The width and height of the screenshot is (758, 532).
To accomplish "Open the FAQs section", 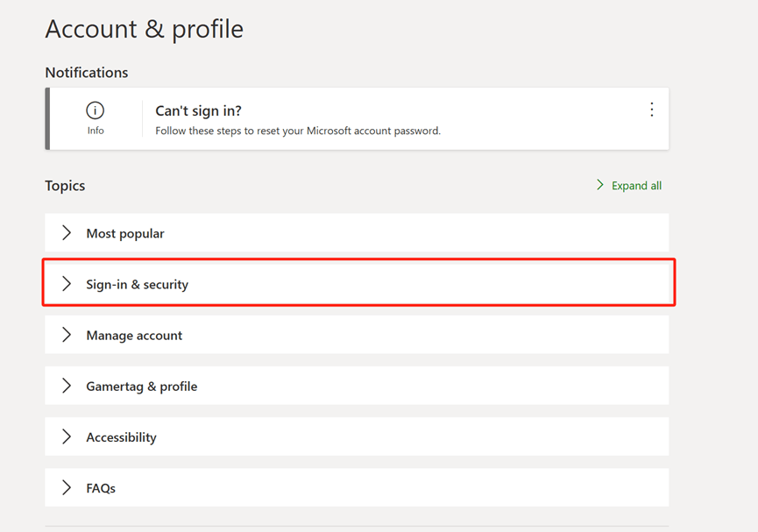I will click(357, 487).
